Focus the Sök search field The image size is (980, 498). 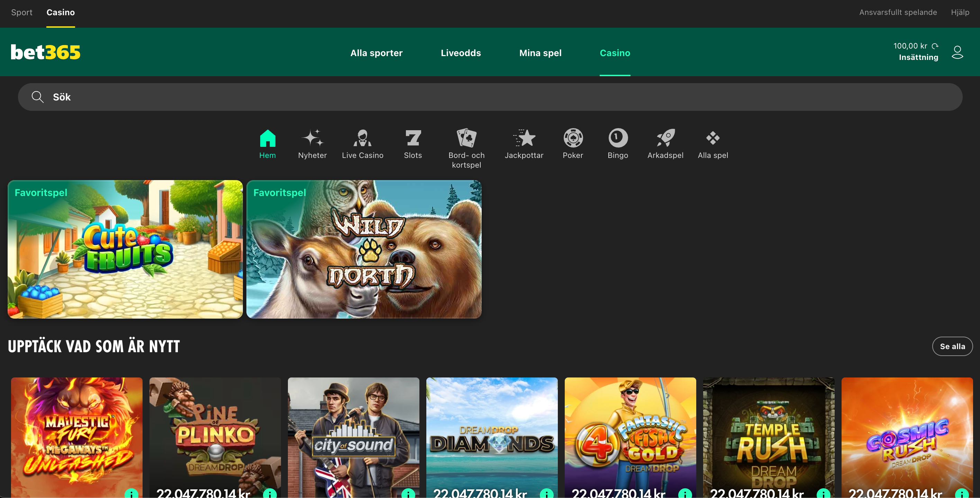490,97
